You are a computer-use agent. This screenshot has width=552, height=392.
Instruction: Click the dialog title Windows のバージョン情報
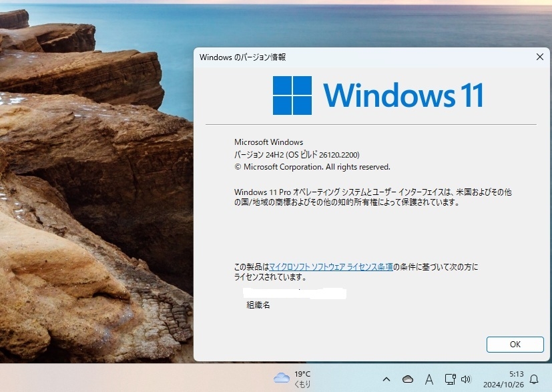(x=242, y=57)
